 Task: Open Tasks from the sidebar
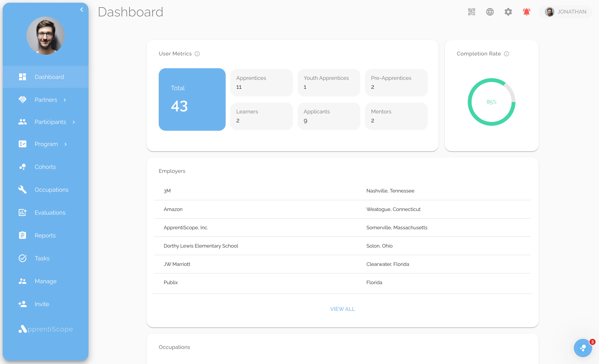[42, 258]
